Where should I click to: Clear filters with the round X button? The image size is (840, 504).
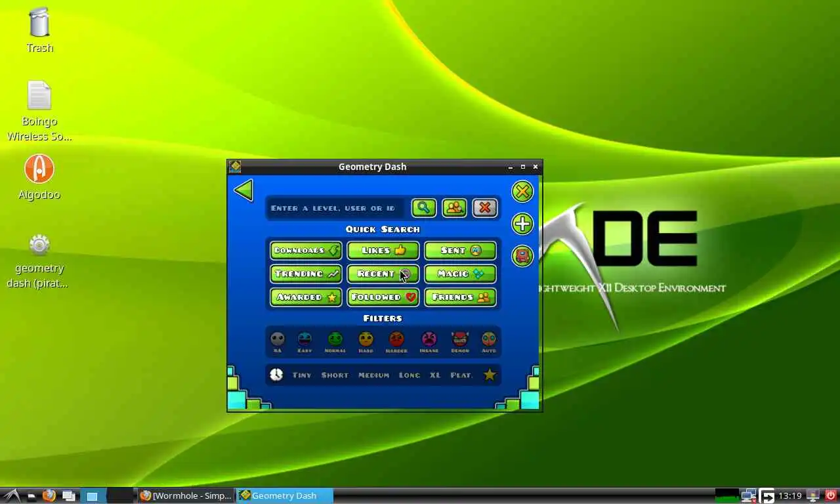point(522,192)
